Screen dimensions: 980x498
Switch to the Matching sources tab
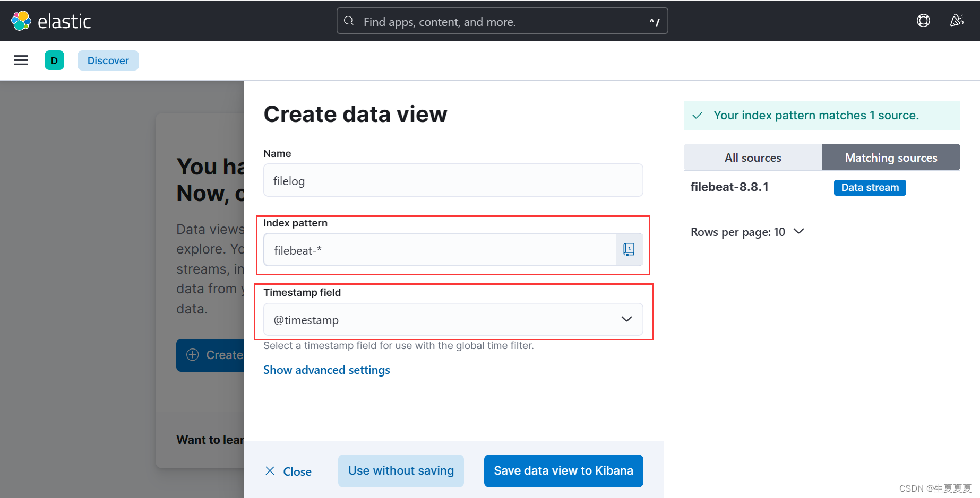(x=891, y=158)
